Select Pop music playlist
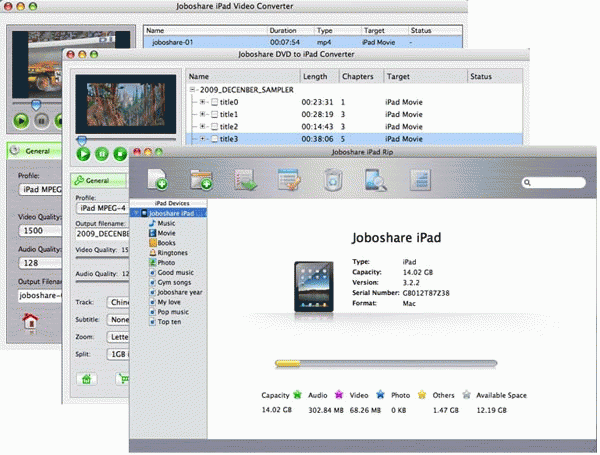 [173, 312]
